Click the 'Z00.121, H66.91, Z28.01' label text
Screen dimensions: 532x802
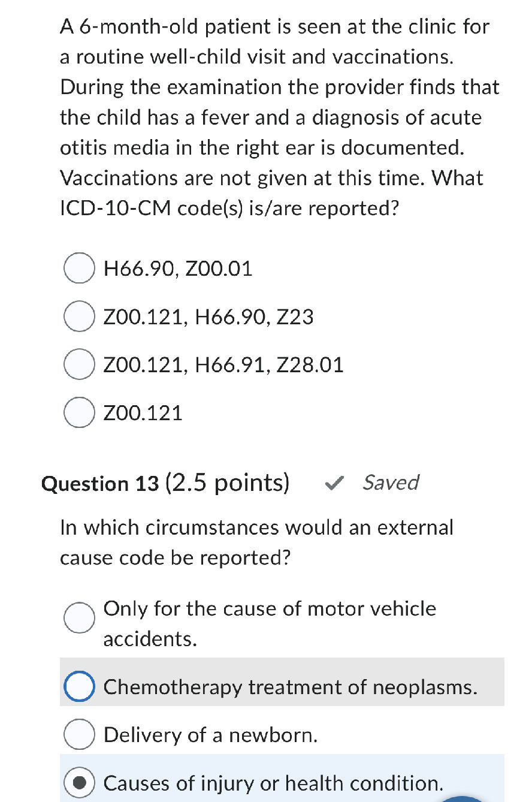point(223,364)
